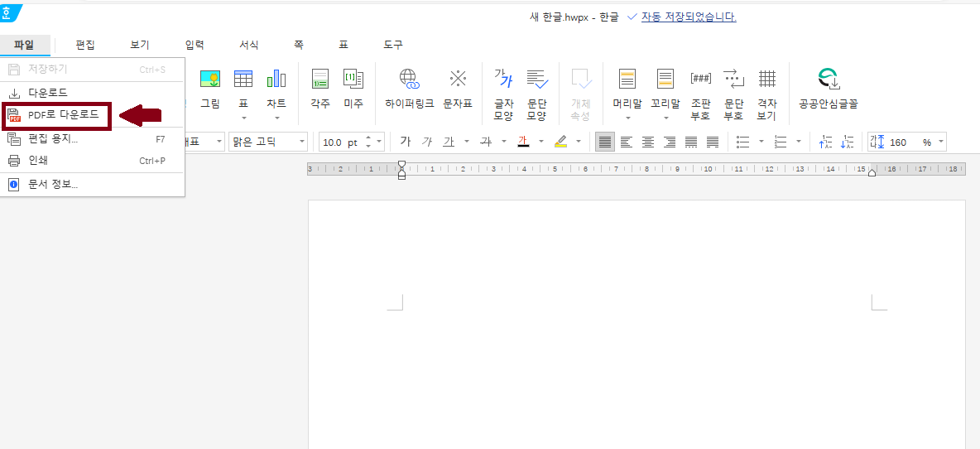
Task: Toggle underline 가 formatting
Action: (449, 142)
